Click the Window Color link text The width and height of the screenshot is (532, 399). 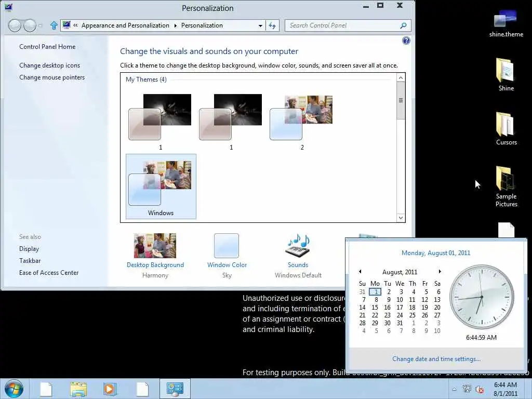click(x=227, y=265)
